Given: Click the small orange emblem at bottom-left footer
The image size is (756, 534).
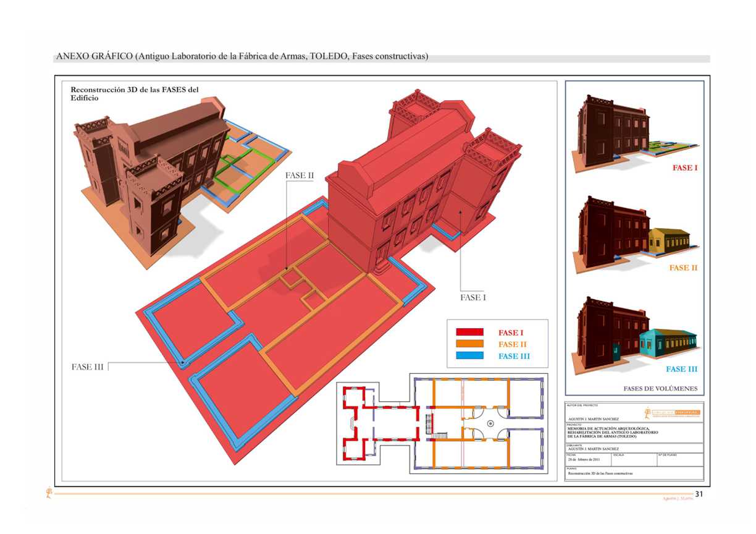Looking at the screenshot, I should (49, 494).
